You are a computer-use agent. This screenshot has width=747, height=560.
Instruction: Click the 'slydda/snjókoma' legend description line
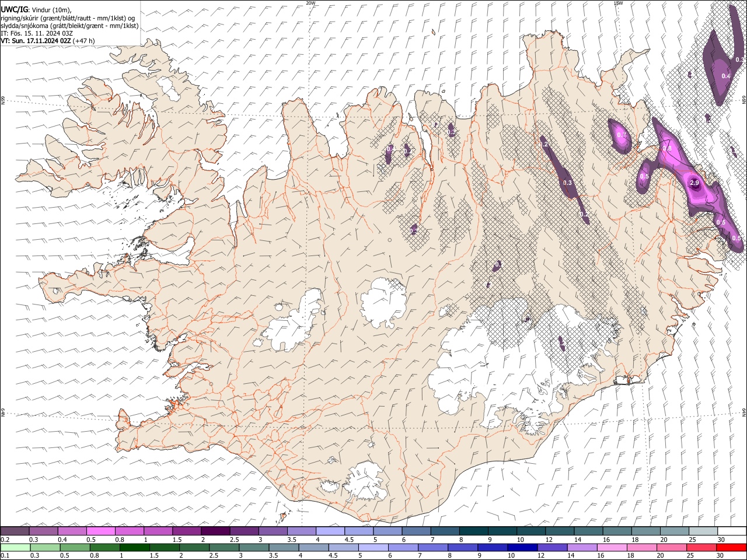[x=69, y=26]
